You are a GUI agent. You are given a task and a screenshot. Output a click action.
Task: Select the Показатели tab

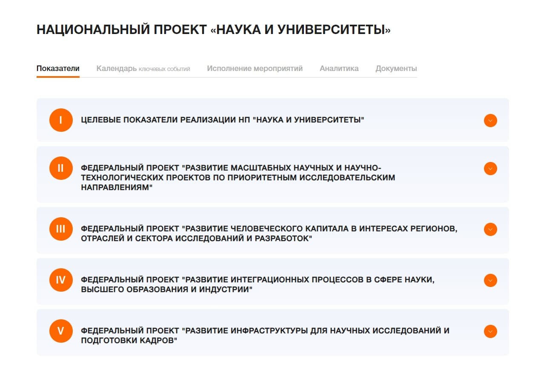click(x=58, y=68)
